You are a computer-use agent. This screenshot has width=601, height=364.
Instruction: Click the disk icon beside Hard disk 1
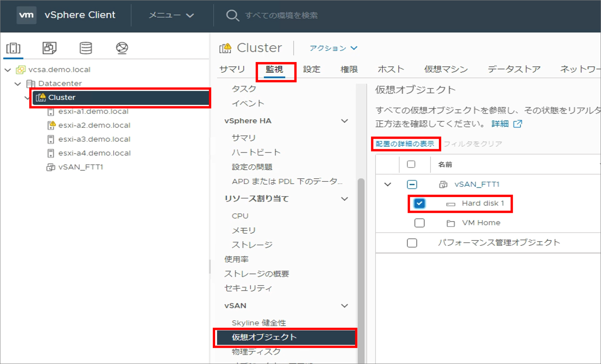coord(451,204)
